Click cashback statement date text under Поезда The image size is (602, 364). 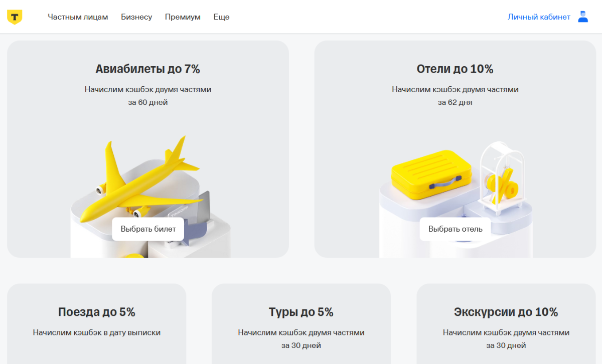click(97, 332)
